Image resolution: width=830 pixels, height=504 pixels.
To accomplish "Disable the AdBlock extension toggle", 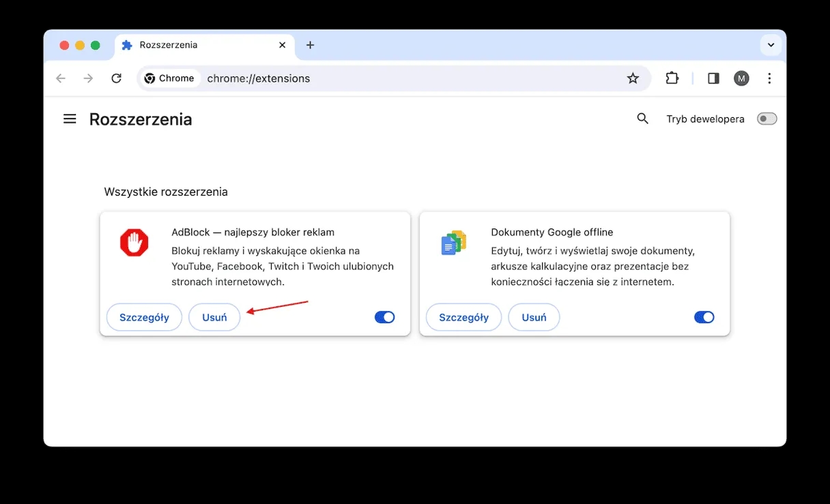I will pyautogui.click(x=384, y=317).
